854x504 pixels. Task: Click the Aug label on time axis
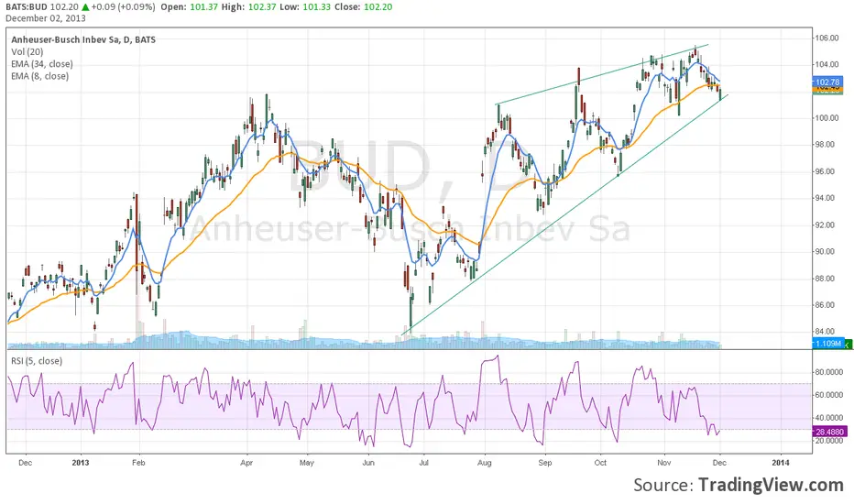coord(484,463)
